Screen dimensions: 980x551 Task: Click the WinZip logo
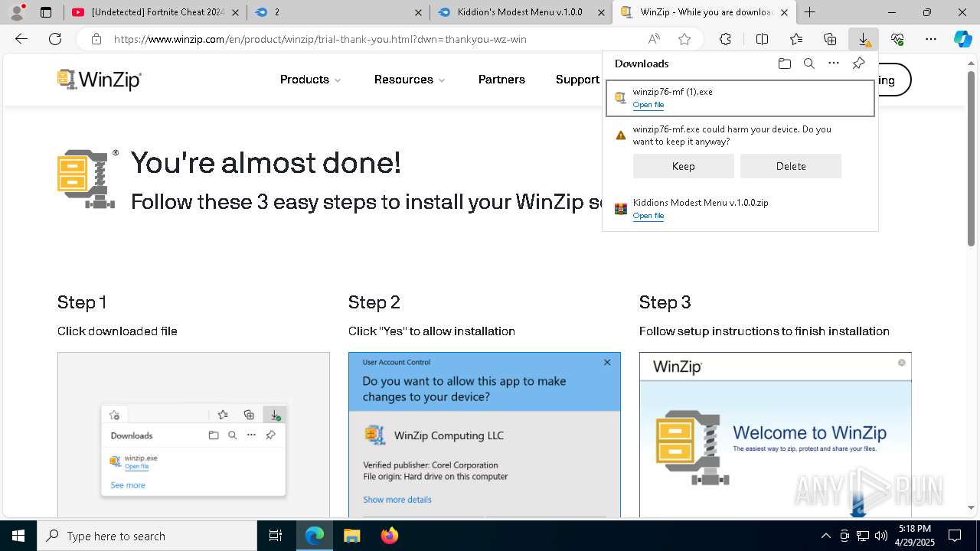tap(100, 80)
